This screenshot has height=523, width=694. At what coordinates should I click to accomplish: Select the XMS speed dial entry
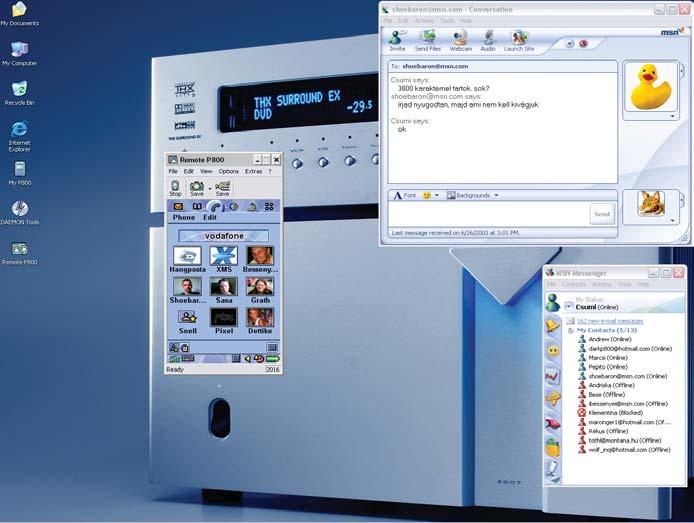224,260
